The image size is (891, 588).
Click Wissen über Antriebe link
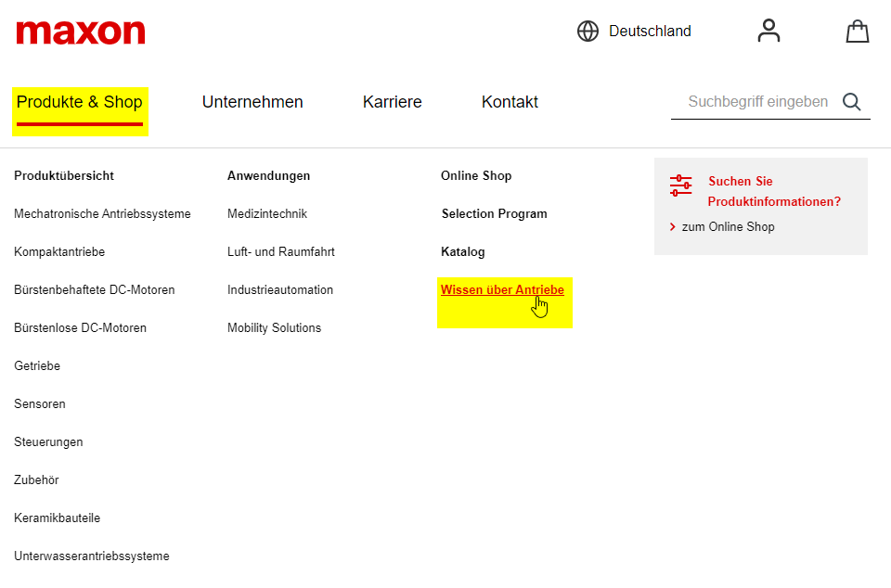(x=502, y=290)
